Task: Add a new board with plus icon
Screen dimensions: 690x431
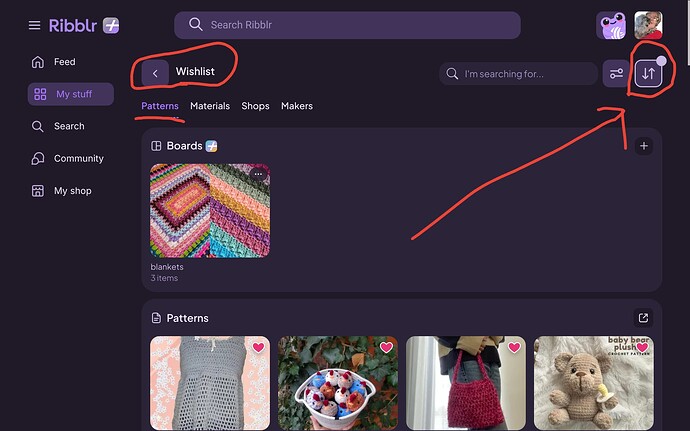Action: tap(643, 146)
